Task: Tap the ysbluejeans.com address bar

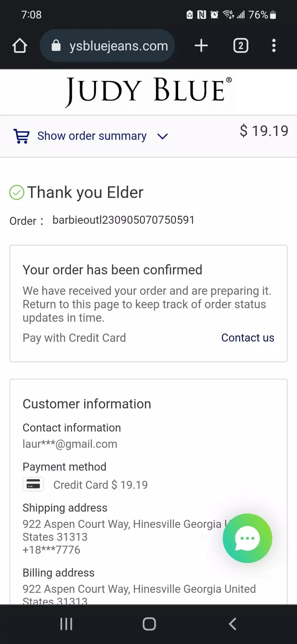Action: tap(107, 46)
